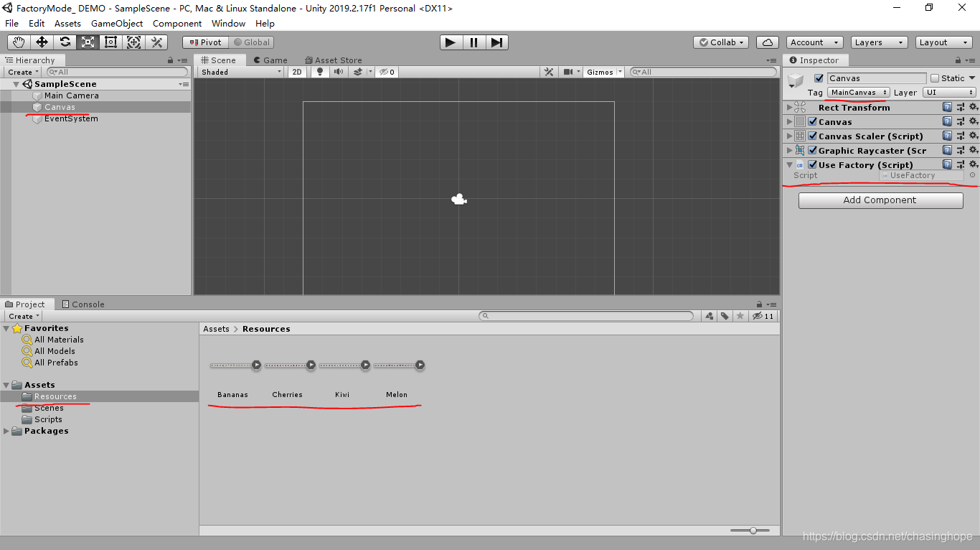Open the component tools icon in the Scene toolbar
This screenshot has width=980, height=550.
pyautogui.click(x=549, y=72)
